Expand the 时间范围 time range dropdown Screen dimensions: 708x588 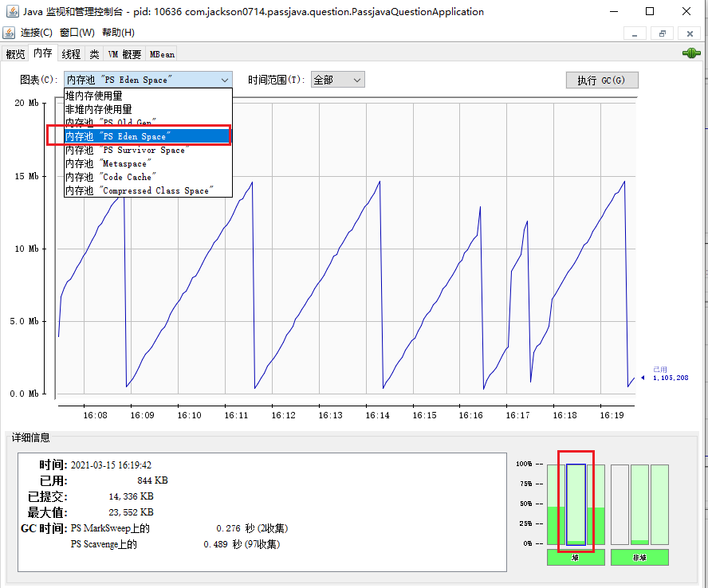338,80
